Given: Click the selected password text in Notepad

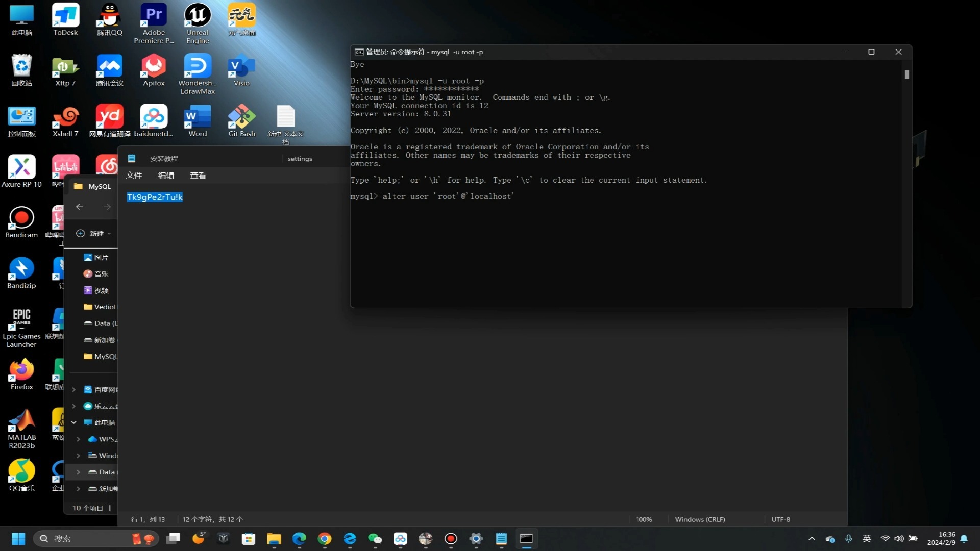Looking at the screenshot, I should [x=155, y=197].
